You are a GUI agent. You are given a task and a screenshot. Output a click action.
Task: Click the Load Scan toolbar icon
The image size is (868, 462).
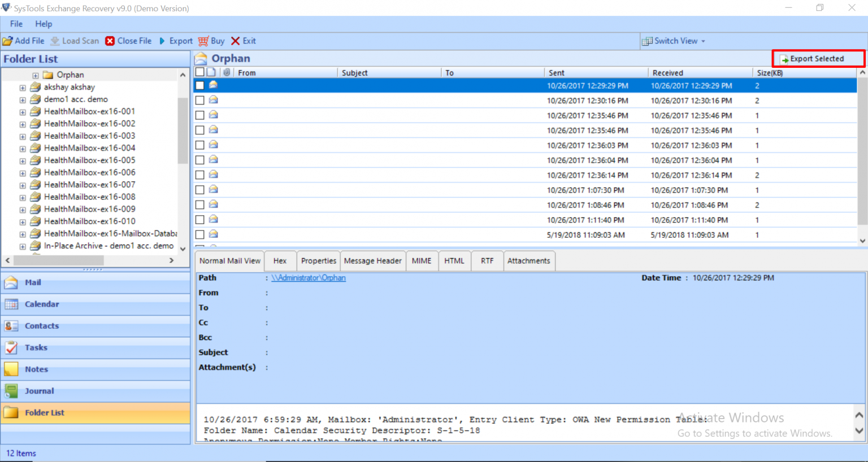click(x=55, y=41)
